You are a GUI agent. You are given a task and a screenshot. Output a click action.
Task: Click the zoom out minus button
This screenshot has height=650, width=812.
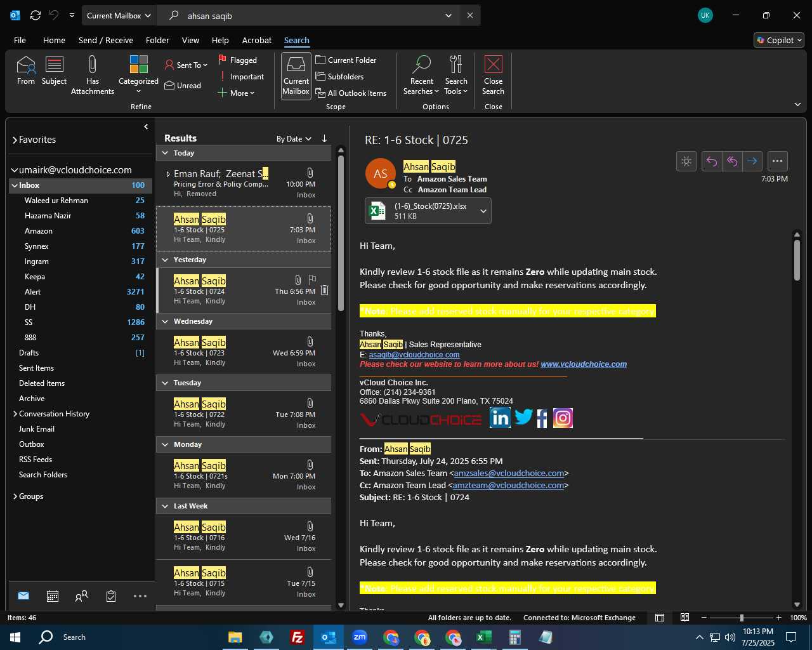[x=704, y=618]
